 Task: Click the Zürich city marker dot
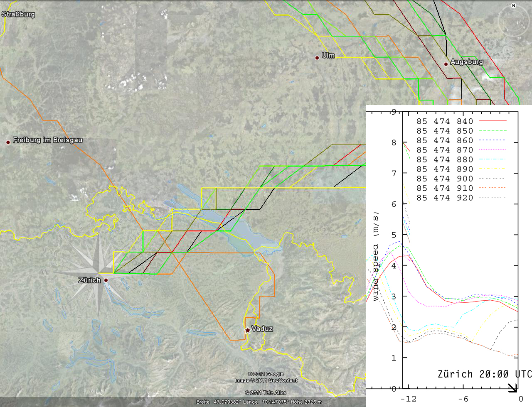click(106, 280)
